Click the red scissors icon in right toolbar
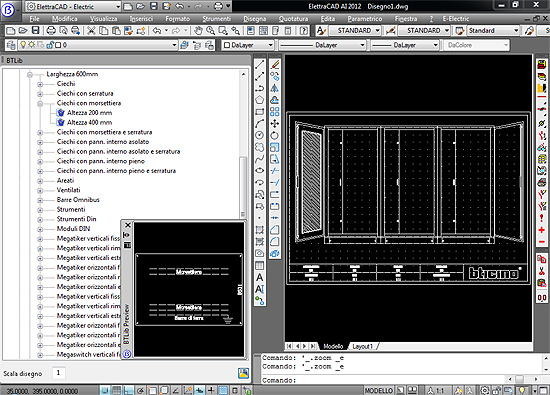 (542, 271)
